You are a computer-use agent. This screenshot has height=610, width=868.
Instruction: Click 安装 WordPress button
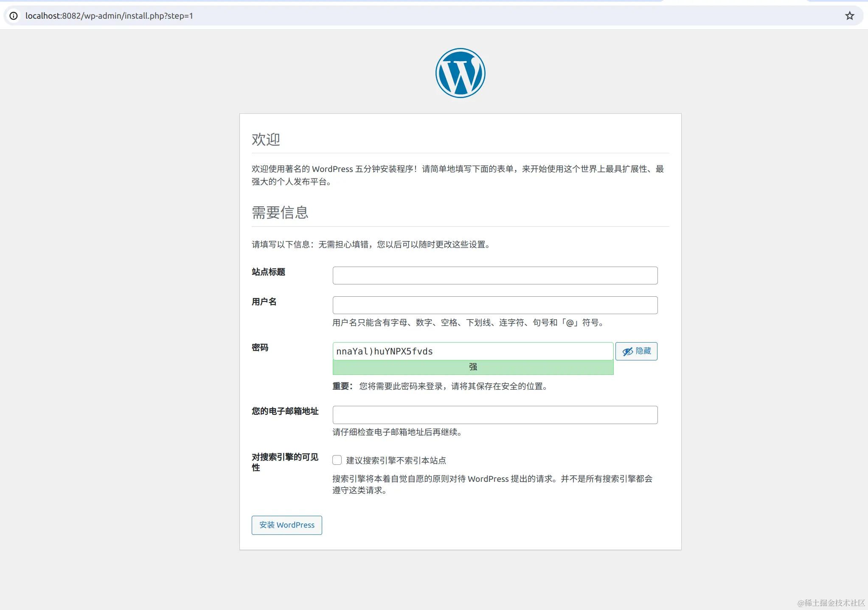287,525
